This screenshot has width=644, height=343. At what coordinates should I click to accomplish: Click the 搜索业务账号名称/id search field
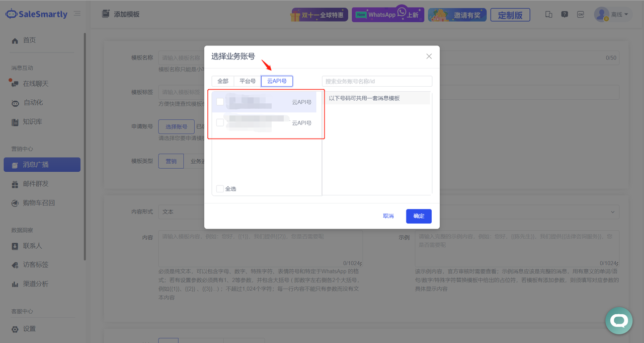click(x=377, y=81)
